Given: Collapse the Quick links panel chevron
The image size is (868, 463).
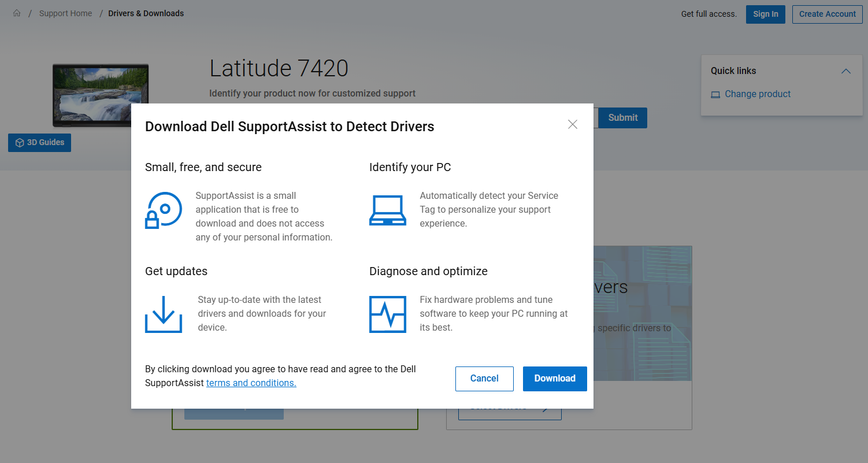Looking at the screenshot, I should 846,71.
